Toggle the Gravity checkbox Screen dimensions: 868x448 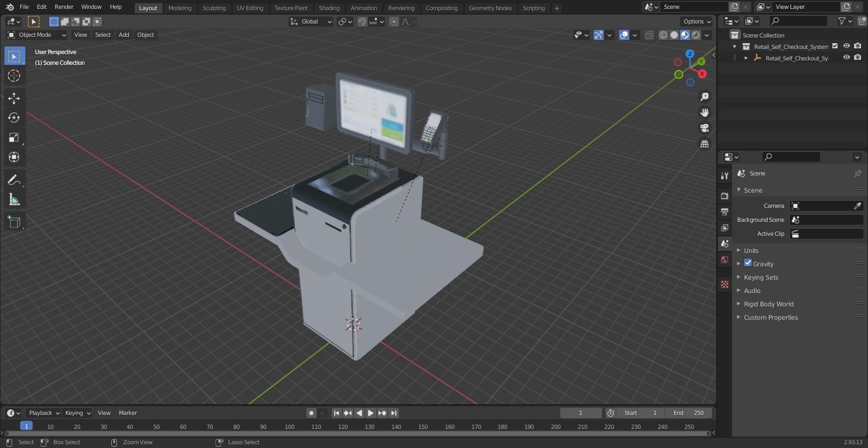[x=748, y=263]
